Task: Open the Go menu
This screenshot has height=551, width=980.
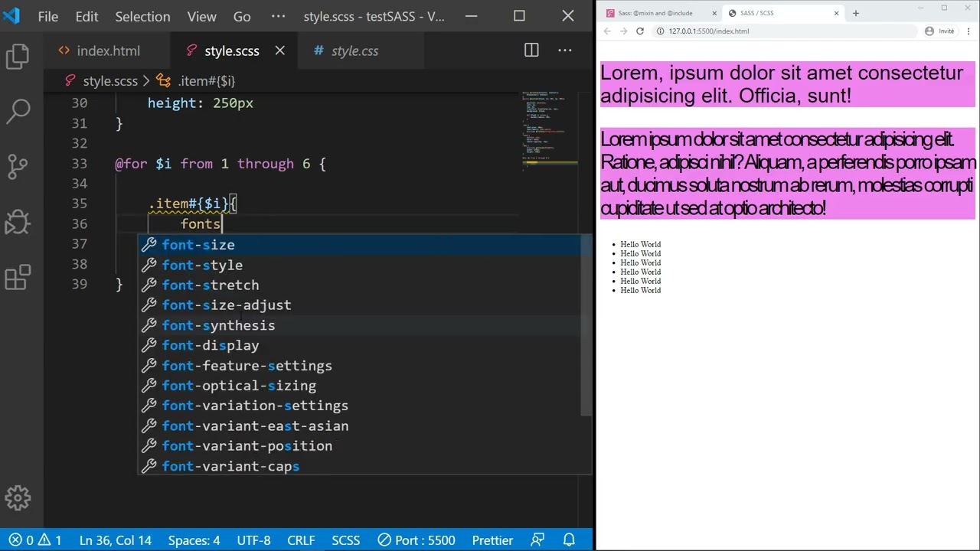Action: point(242,16)
